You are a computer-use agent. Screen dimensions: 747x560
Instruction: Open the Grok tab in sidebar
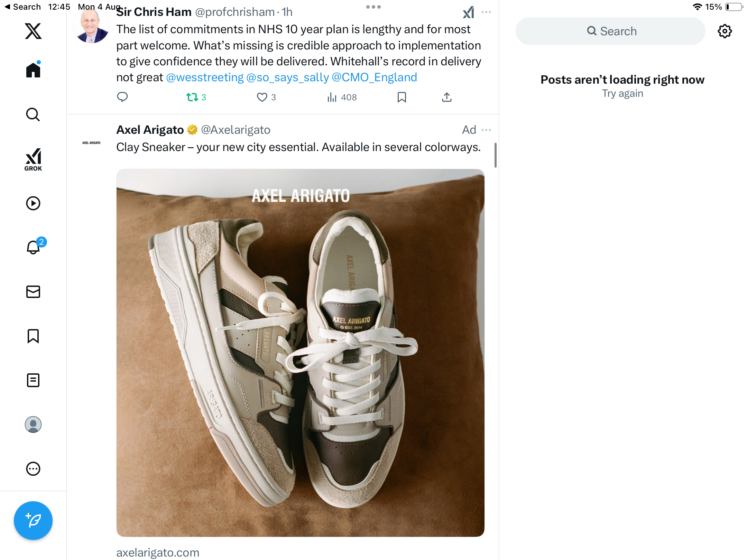pos(33,160)
